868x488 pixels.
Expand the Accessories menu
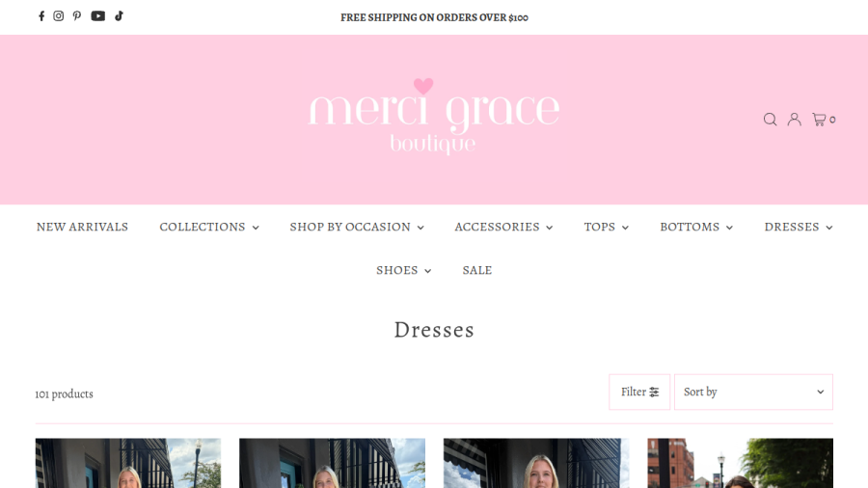click(x=503, y=227)
